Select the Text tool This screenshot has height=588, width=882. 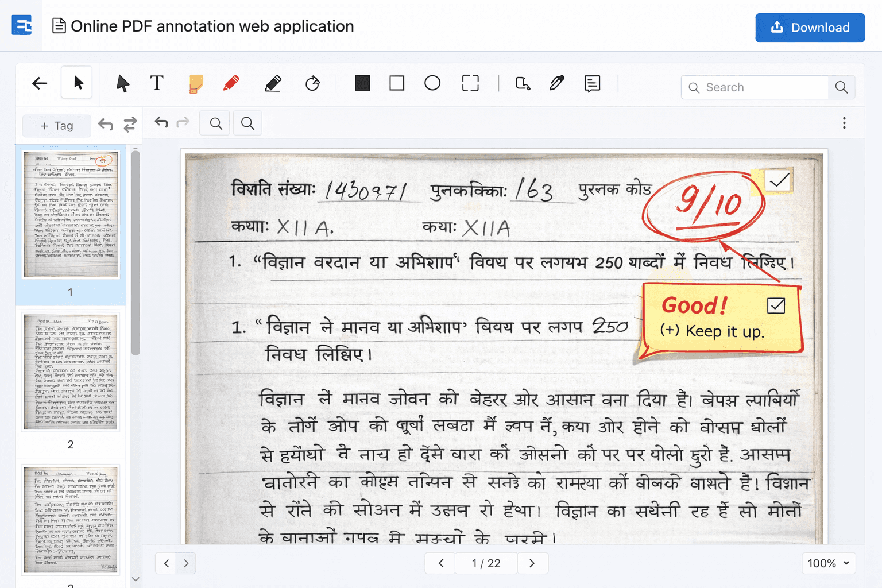pos(157,83)
